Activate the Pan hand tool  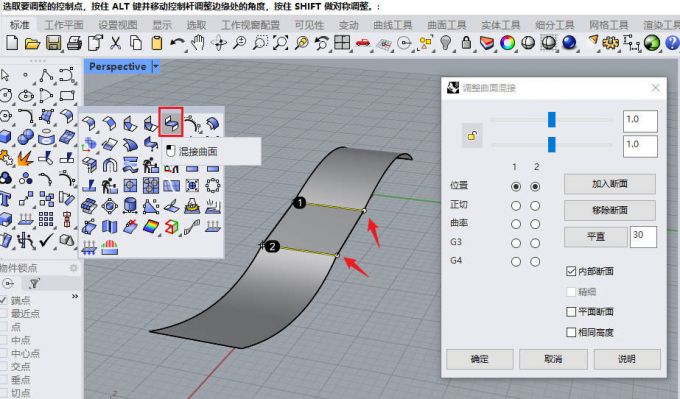198,43
